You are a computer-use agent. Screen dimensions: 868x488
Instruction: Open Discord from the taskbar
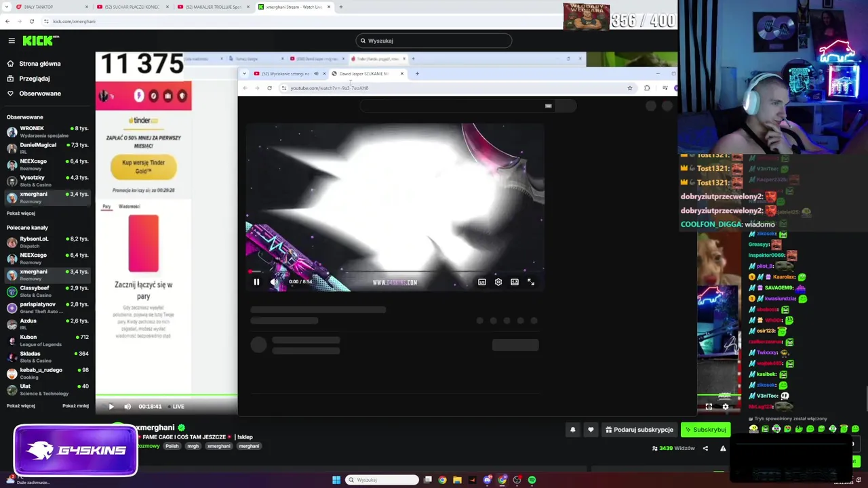pos(487,480)
